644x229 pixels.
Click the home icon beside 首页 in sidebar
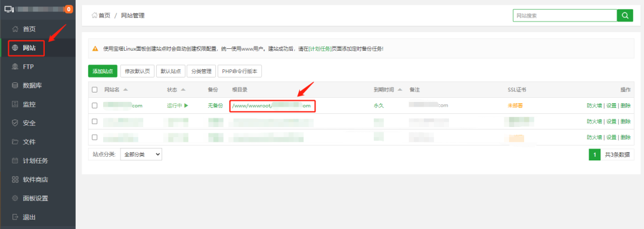pos(15,29)
